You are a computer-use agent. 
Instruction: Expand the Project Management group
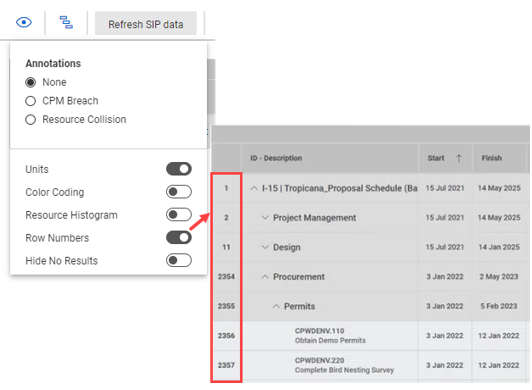265,218
